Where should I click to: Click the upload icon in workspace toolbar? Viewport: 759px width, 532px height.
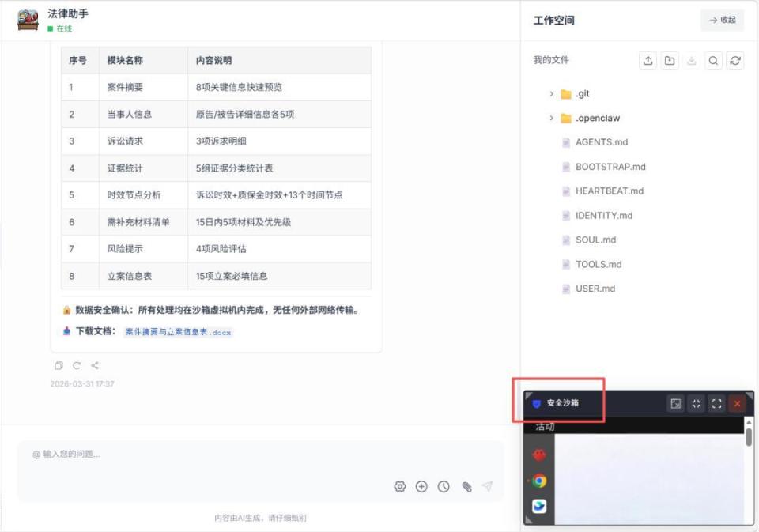(x=647, y=60)
